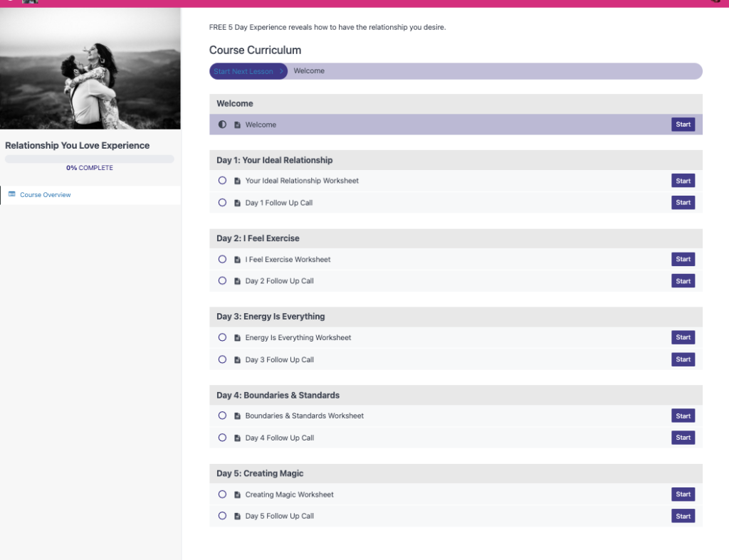This screenshot has width=729, height=560.
Task: Open Boundaries & Standards Worksheet lesson title
Action: pos(305,416)
